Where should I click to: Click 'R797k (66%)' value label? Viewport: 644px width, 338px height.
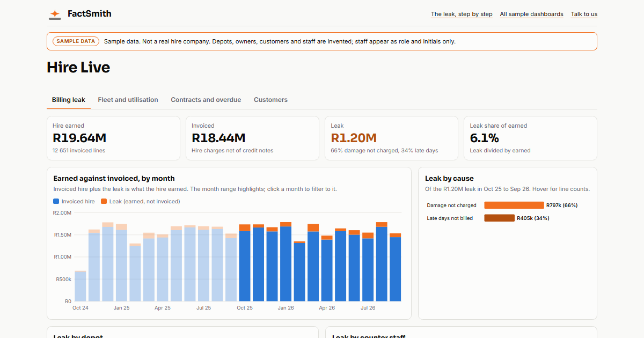click(562, 205)
